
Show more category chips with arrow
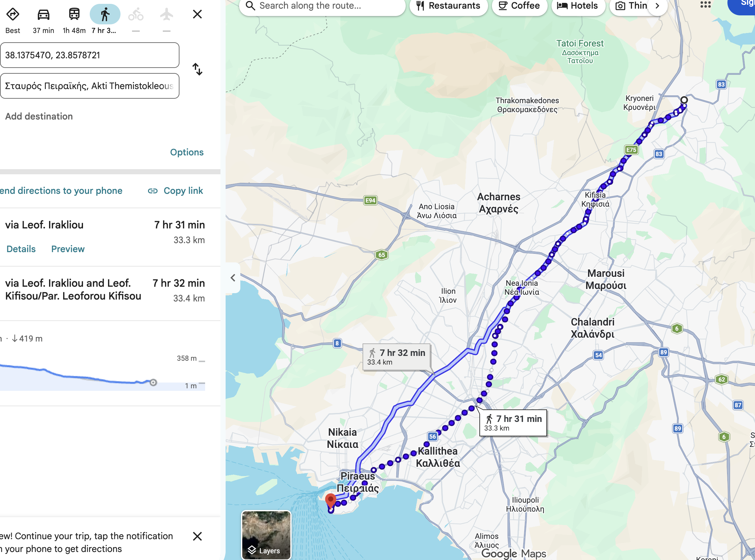pyautogui.click(x=657, y=6)
